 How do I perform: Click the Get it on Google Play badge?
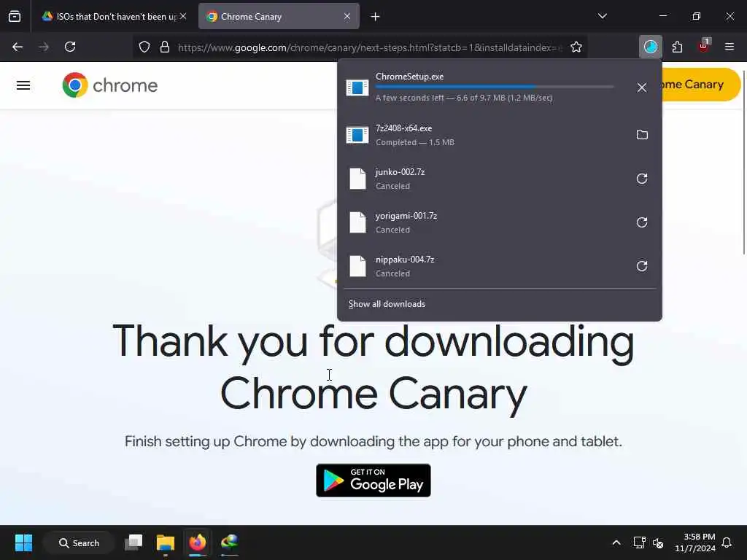point(373,481)
